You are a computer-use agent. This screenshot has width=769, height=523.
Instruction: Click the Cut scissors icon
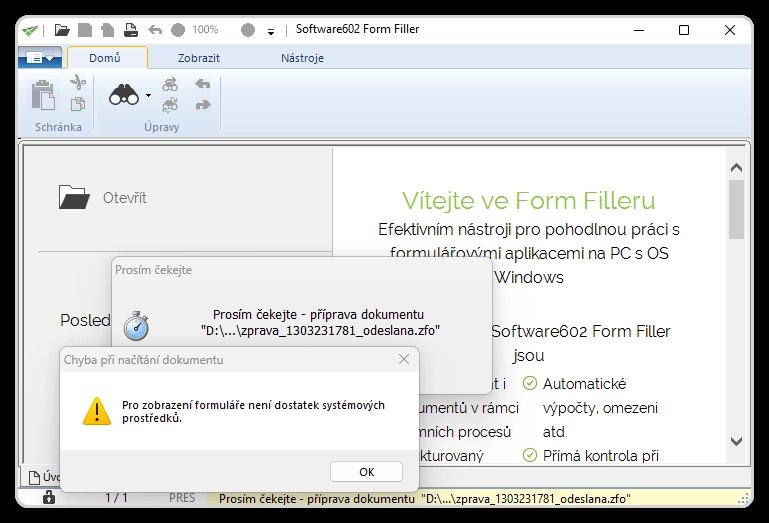point(78,82)
